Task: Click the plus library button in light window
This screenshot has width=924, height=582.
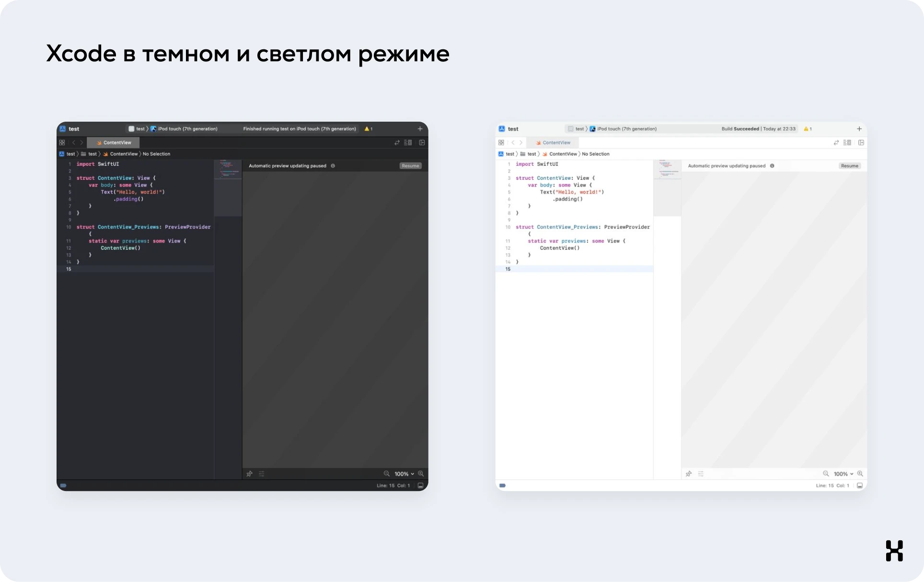Action: click(x=859, y=129)
